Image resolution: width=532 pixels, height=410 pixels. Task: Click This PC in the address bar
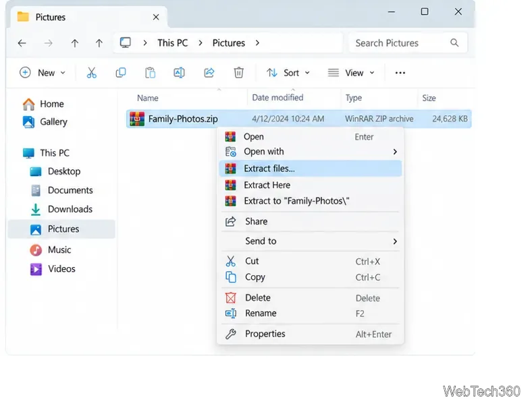point(172,43)
